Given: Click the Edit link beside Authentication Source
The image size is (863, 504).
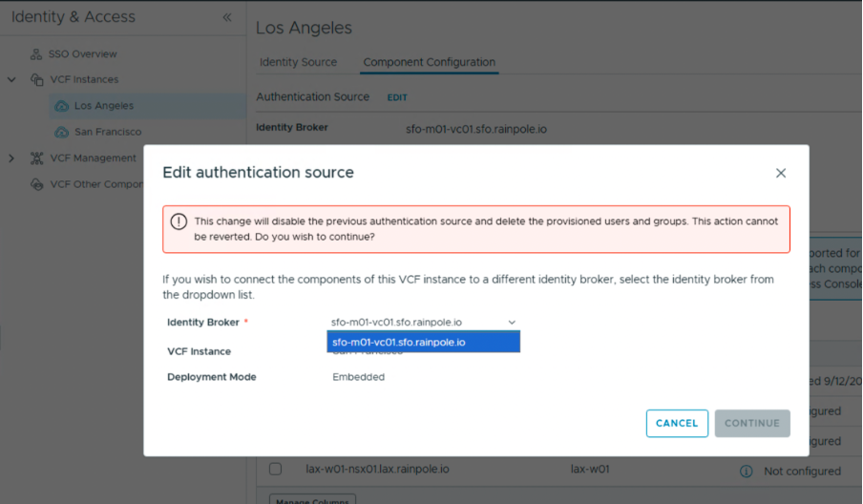Looking at the screenshot, I should pyautogui.click(x=397, y=97).
